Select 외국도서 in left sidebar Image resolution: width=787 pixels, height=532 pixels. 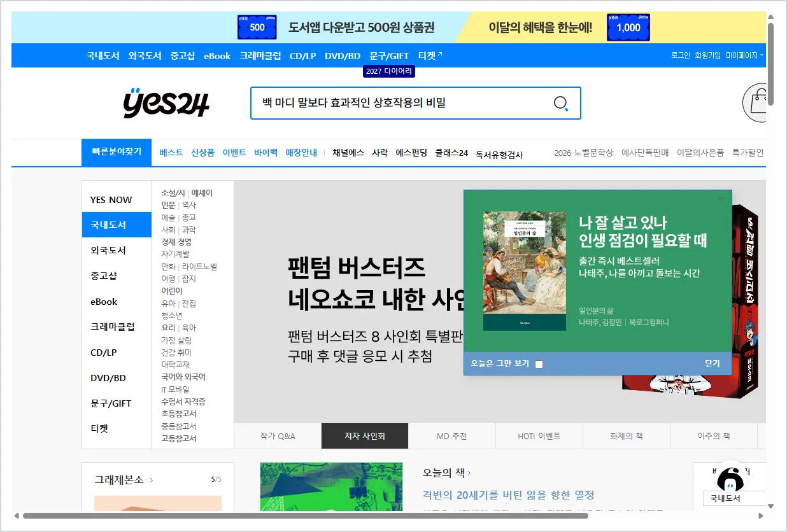click(108, 250)
